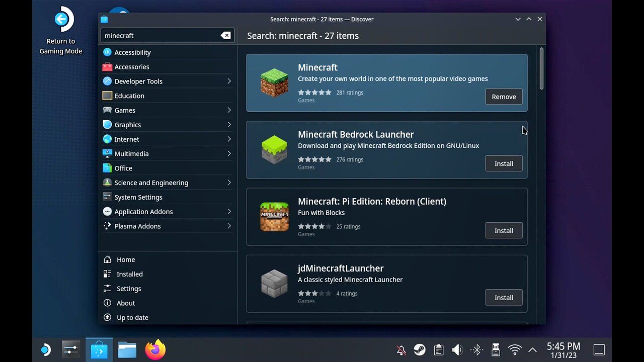644x362 pixels.
Task: Select the Games category label
Action: click(125, 110)
